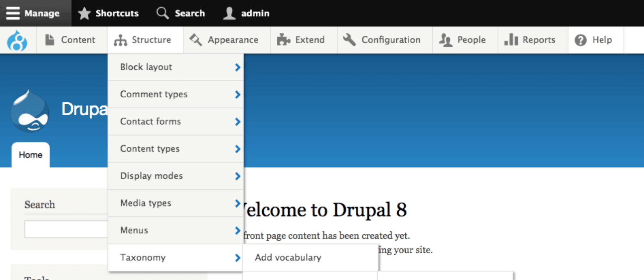
Task: Expand the Display modes submenu arrow
Action: click(x=238, y=176)
